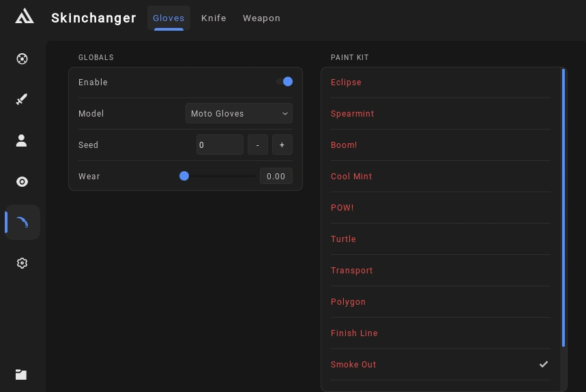The height and width of the screenshot is (392, 586).
Task: Open the sword icon sidebar section
Action: [22, 100]
